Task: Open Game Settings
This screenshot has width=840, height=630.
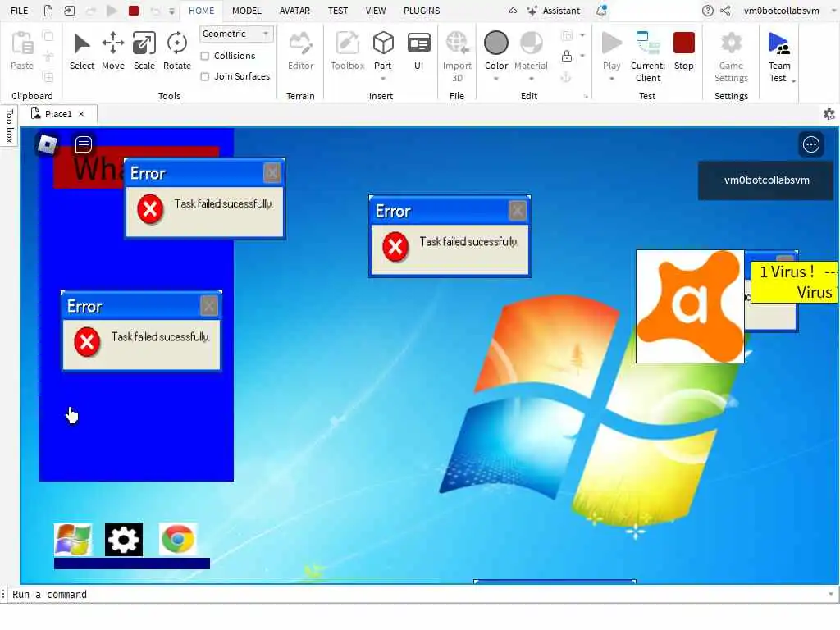Action: [731, 57]
